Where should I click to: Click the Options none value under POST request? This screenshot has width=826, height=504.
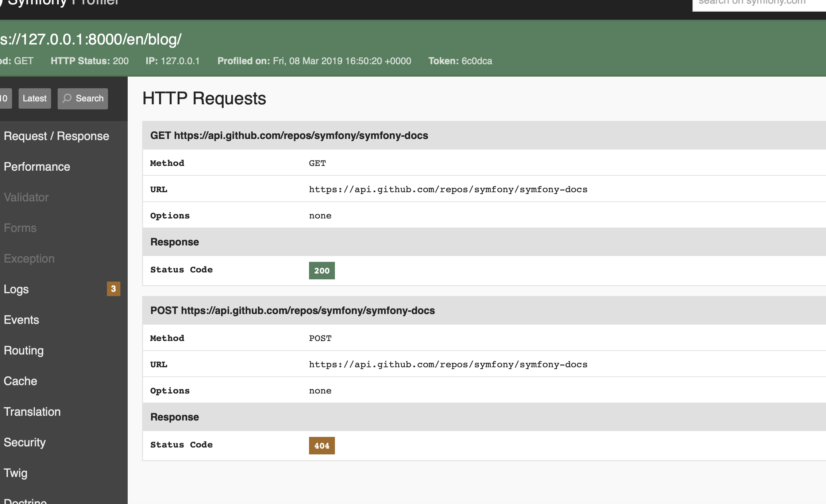(320, 391)
